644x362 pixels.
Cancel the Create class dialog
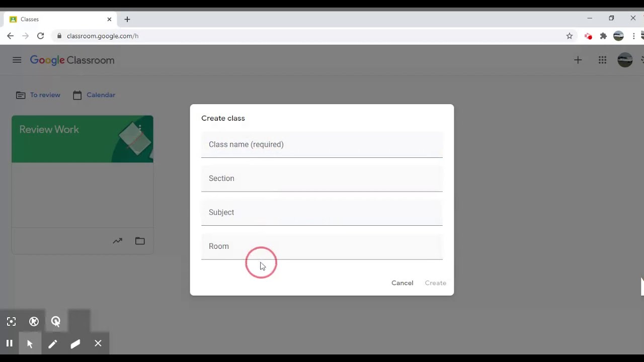403,283
